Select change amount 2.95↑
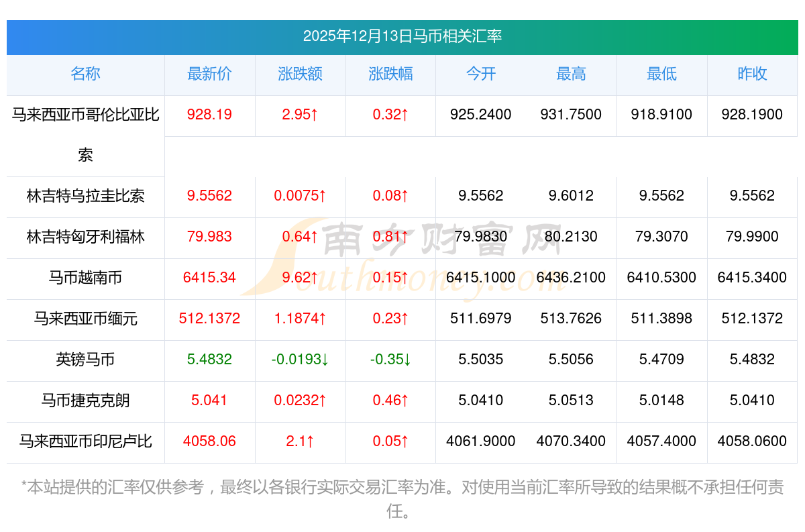Image resolution: width=805 pixels, height=532 pixels. [300, 115]
